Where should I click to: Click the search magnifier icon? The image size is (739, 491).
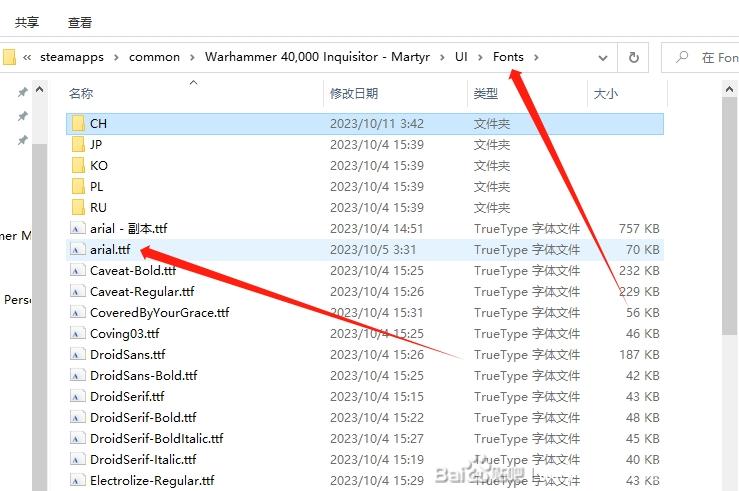pyautogui.click(x=682, y=57)
